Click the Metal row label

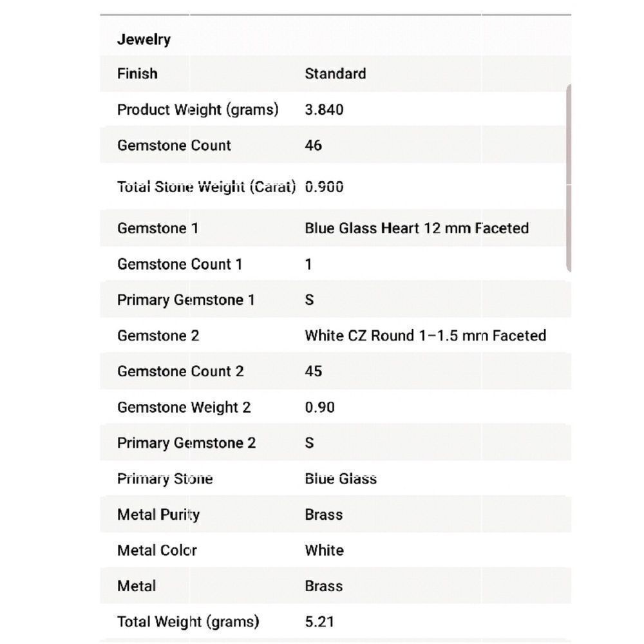(137, 586)
